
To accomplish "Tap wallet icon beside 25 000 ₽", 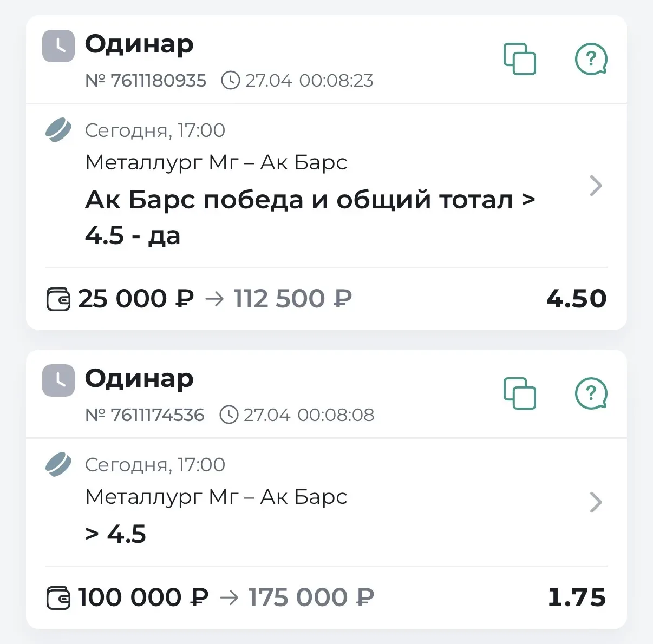I will tap(58, 299).
